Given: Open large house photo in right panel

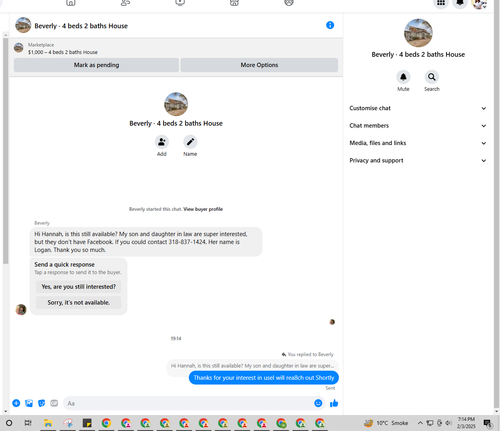Looking at the screenshot, I should (x=418, y=33).
